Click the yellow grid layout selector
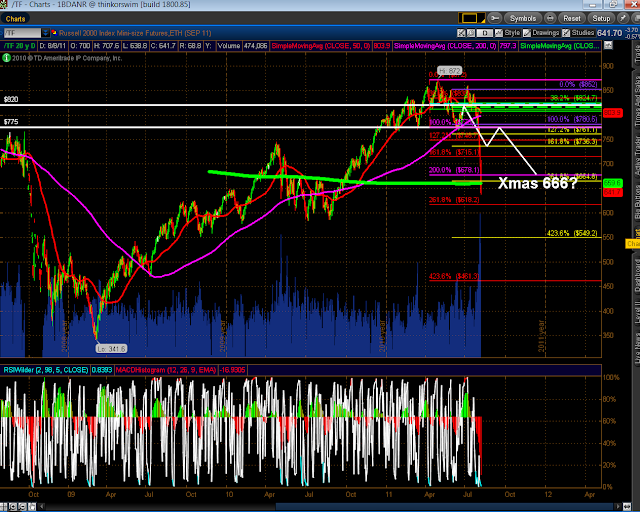Viewport: 640px width, 512px height. (x=470, y=18)
